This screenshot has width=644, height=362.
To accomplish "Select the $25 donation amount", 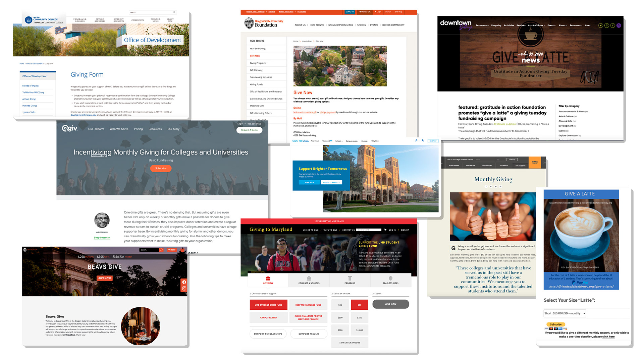I will (x=340, y=305).
